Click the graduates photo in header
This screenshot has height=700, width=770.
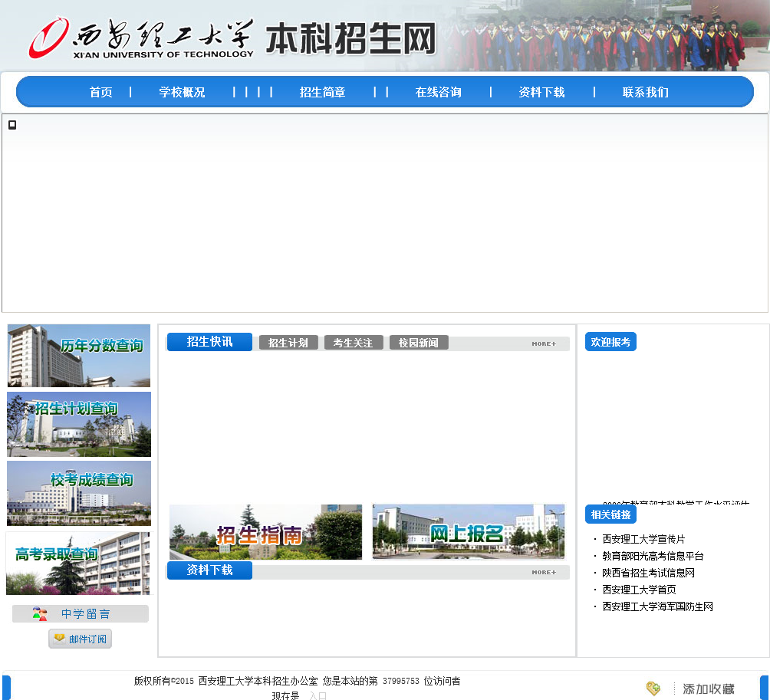605,36
